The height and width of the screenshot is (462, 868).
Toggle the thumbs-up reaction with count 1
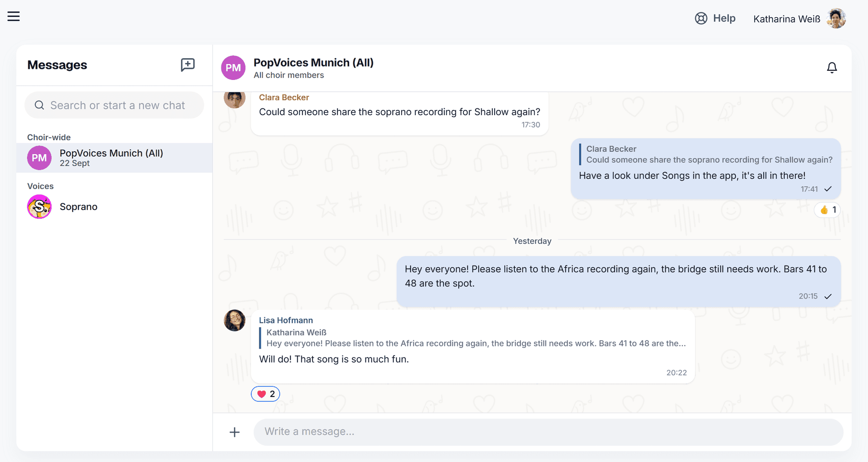827,210
